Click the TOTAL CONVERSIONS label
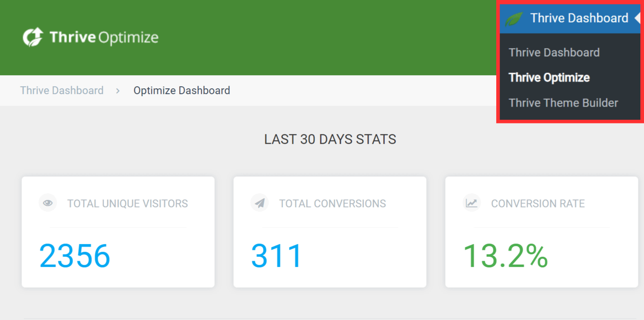This screenshot has height=320, width=644. (x=332, y=204)
